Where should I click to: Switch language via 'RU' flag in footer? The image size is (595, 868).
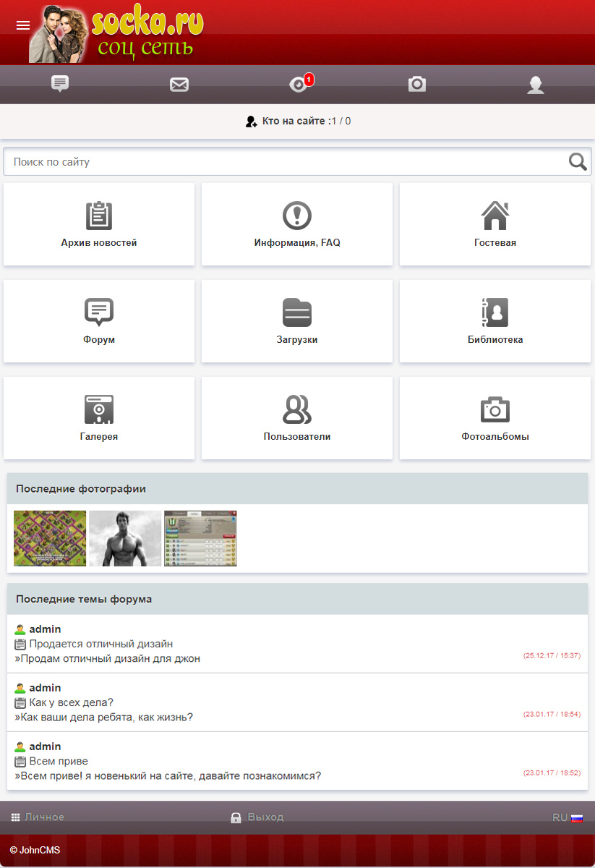point(568,817)
